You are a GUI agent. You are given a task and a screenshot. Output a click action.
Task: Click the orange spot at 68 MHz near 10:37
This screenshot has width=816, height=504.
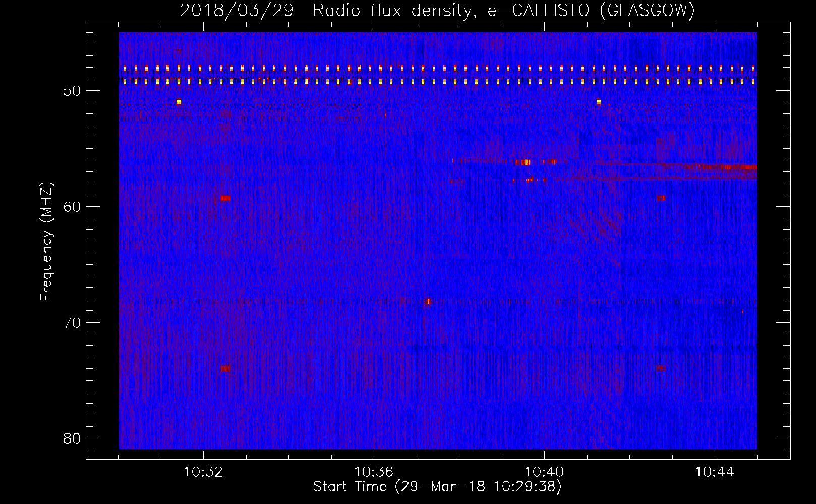coord(428,301)
